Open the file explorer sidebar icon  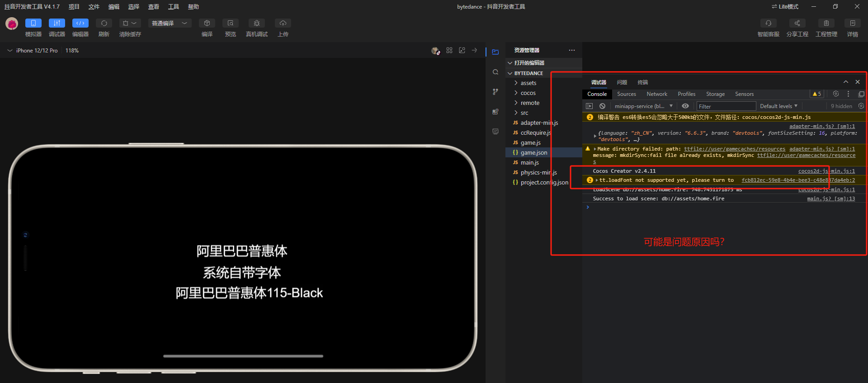tap(495, 52)
